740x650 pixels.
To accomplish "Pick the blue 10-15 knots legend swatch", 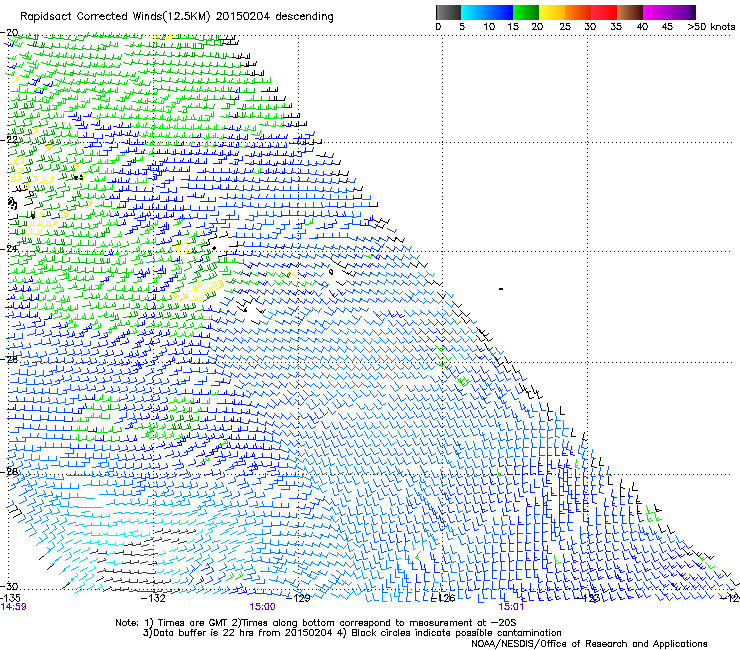I will coord(500,12).
